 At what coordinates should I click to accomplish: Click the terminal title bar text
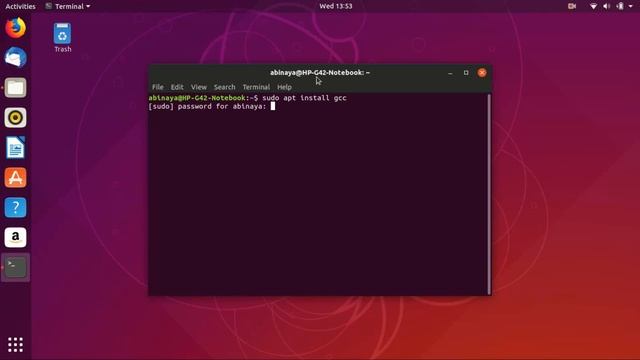coord(320,73)
